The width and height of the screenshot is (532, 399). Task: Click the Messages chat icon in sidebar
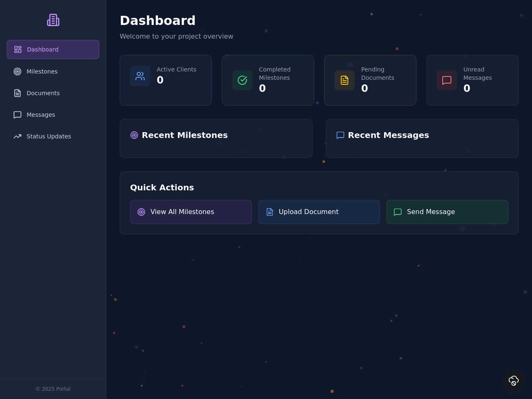pos(17,115)
